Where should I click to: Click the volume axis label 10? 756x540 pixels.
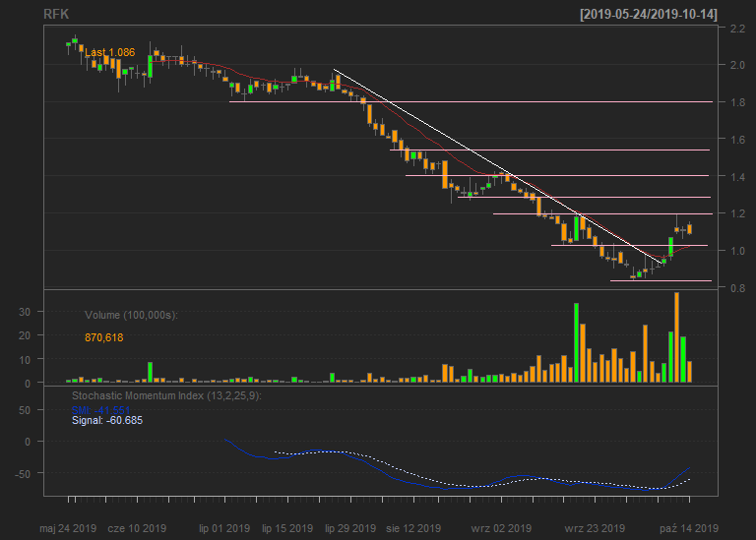[x=25, y=360]
